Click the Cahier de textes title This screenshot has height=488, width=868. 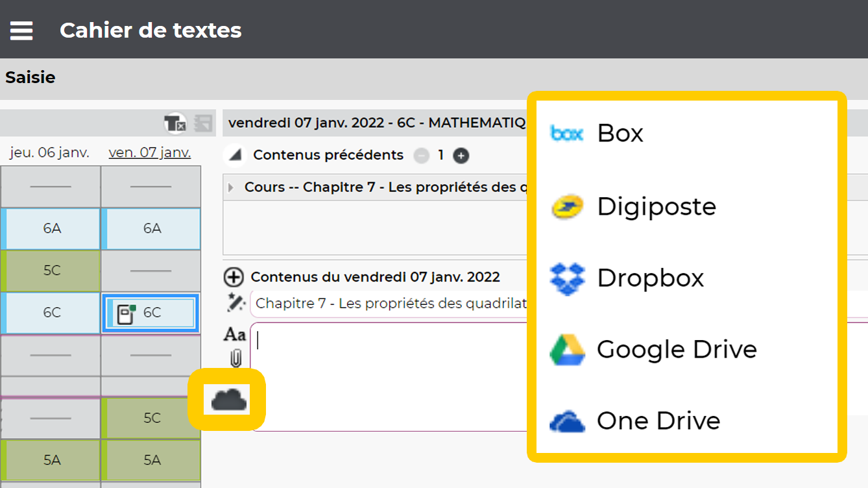151,30
